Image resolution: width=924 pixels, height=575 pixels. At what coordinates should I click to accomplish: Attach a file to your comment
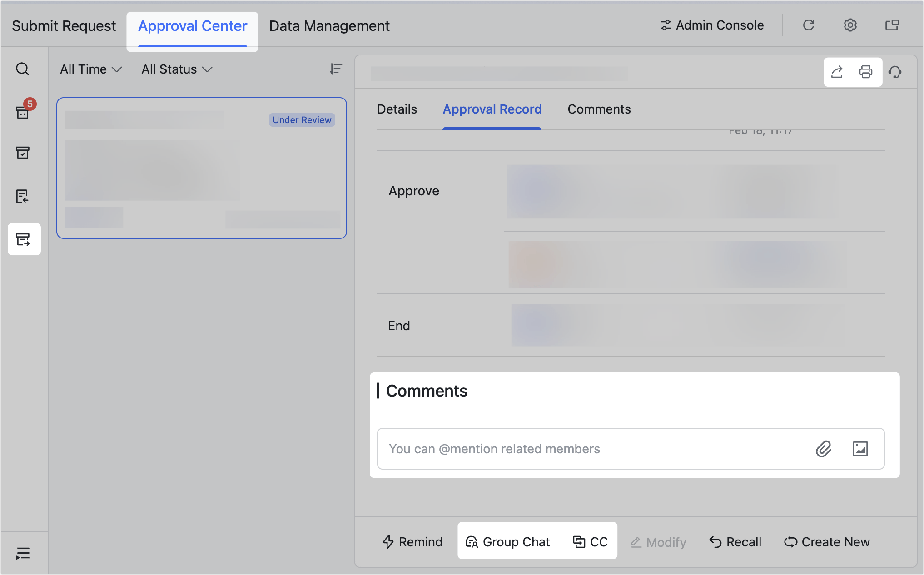823,449
